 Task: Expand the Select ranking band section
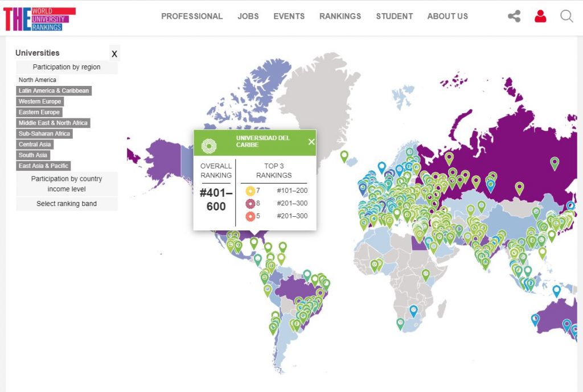(67, 204)
